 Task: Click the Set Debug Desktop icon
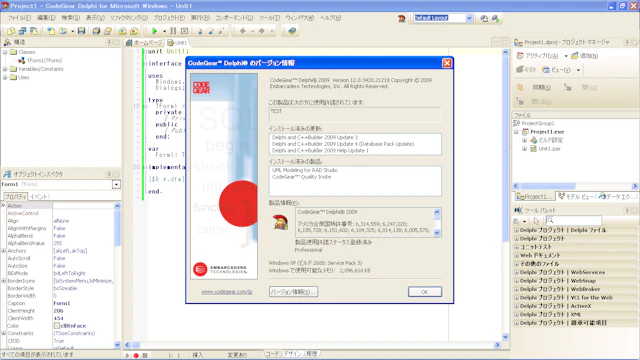click(495, 18)
